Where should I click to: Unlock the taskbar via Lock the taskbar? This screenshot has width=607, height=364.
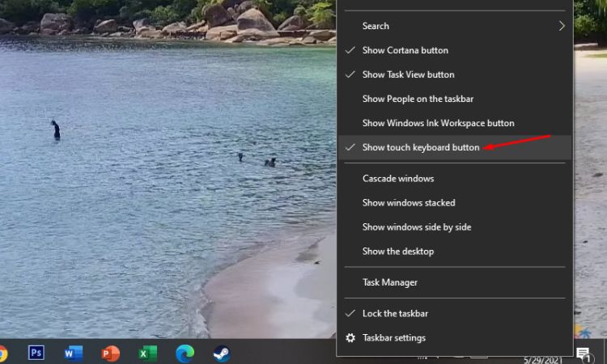395,313
